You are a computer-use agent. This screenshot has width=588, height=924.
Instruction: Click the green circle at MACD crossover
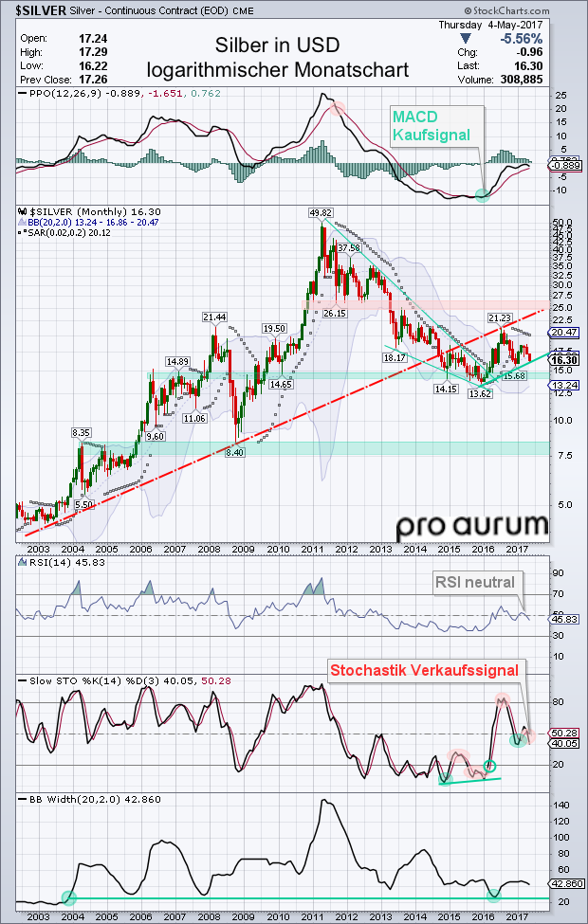(x=482, y=194)
